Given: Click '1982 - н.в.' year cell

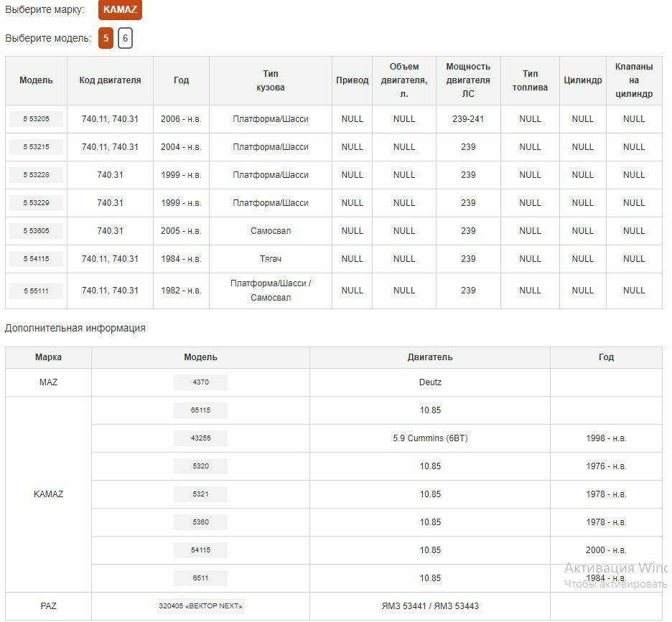Looking at the screenshot, I should [181, 291].
